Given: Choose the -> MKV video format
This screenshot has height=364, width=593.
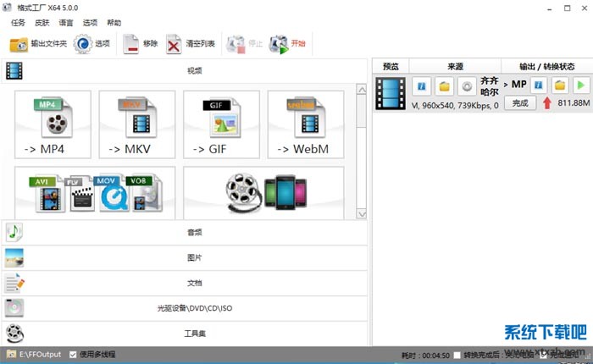Looking at the screenshot, I should click(136, 124).
